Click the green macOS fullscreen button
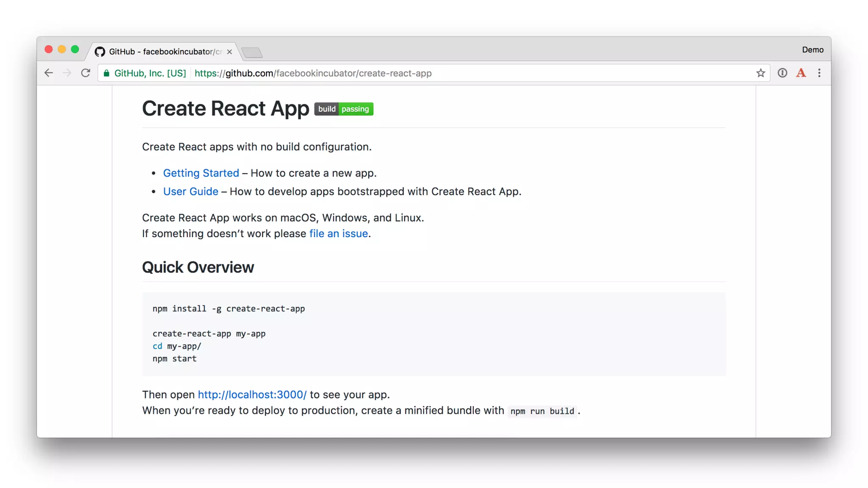868x488 pixels. [75, 50]
